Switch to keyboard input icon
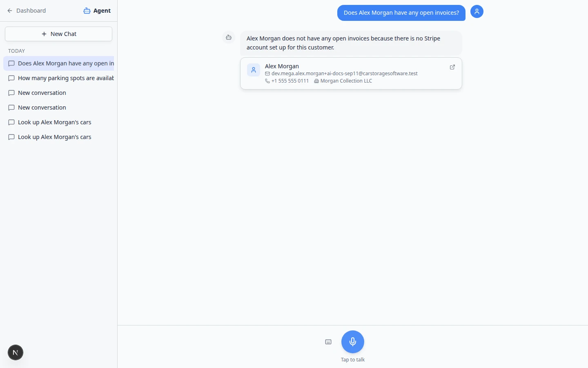This screenshot has width=588, height=368. pyautogui.click(x=328, y=342)
